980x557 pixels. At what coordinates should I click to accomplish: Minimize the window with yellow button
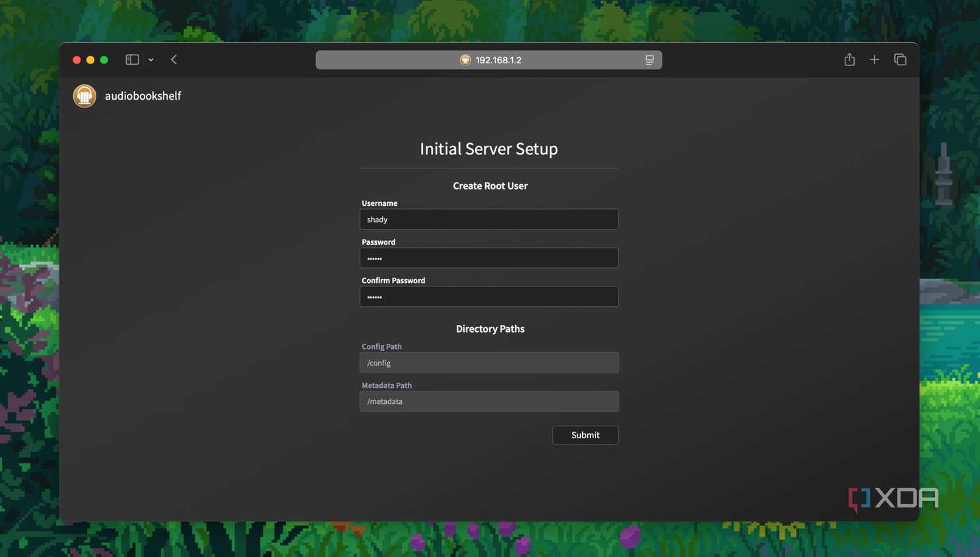coord(90,60)
